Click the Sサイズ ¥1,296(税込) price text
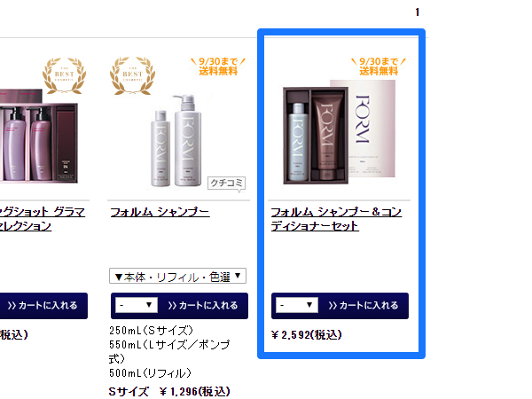 [169, 392]
